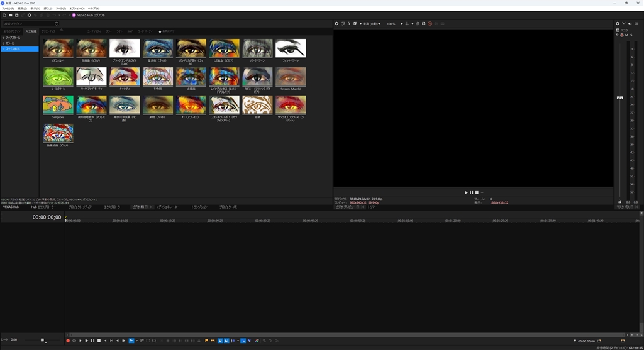Expand the edit tool selector dropdown arrow
The height and width of the screenshot is (350, 644).
[x=137, y=341]
